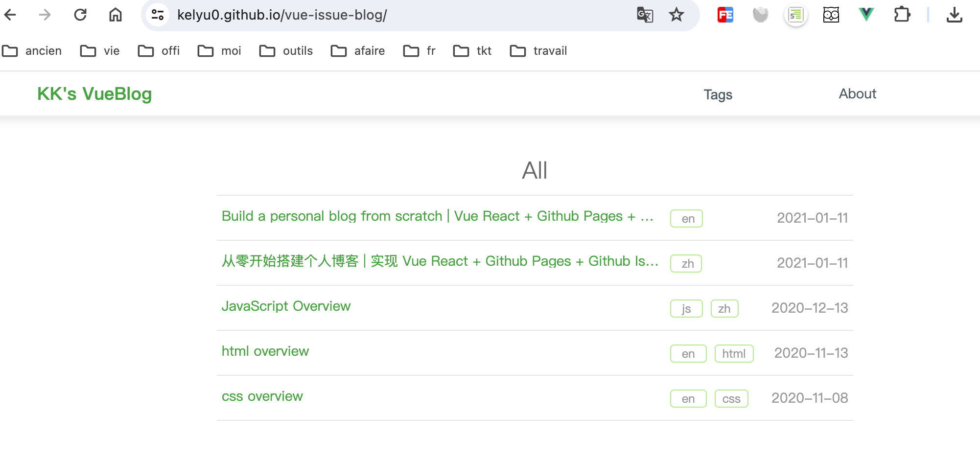Select the html tag on html overview
The width and height of the screenshot is (980, 459).
click(734, 354)
